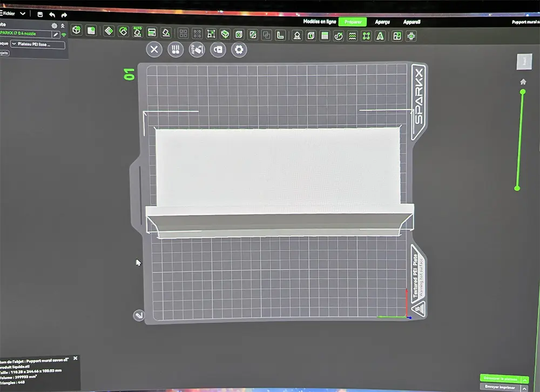Click the Découper le plateau button
540x392 pixels.
[x=501, y=379]
